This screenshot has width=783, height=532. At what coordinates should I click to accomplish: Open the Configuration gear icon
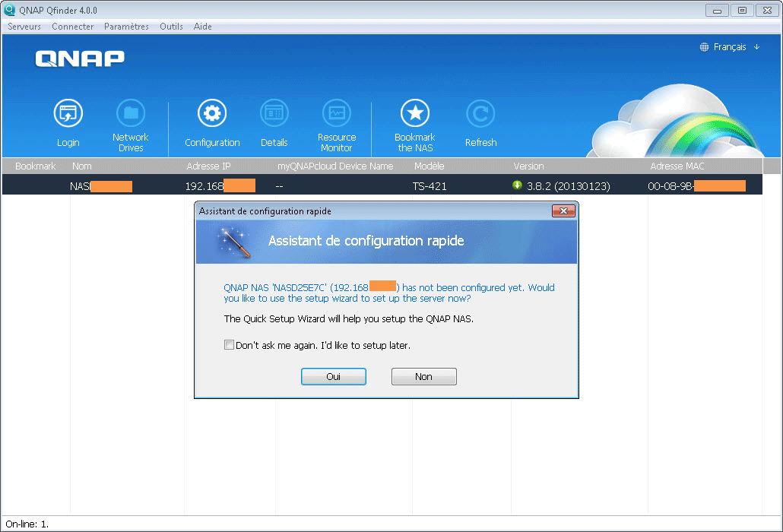click(212, 113)
